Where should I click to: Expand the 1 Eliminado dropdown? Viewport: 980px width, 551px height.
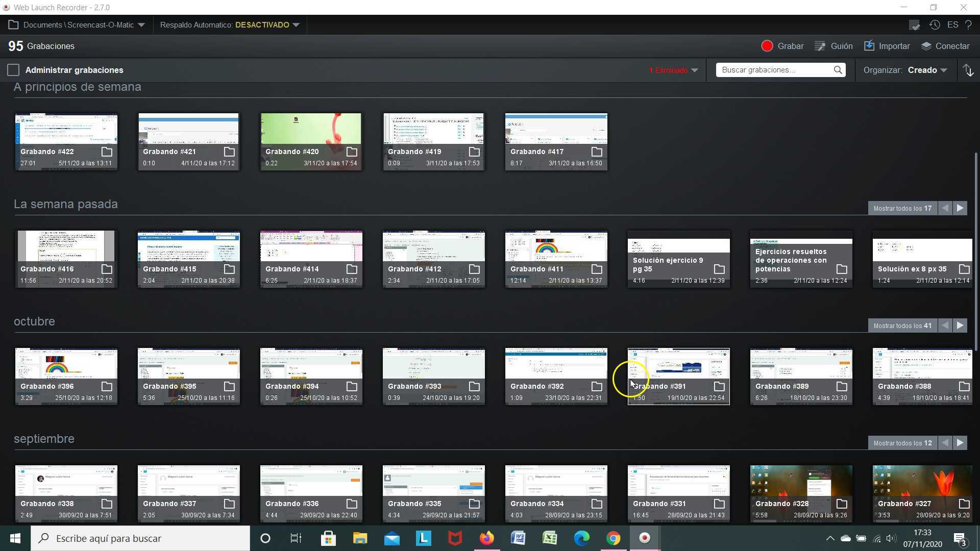673,70
